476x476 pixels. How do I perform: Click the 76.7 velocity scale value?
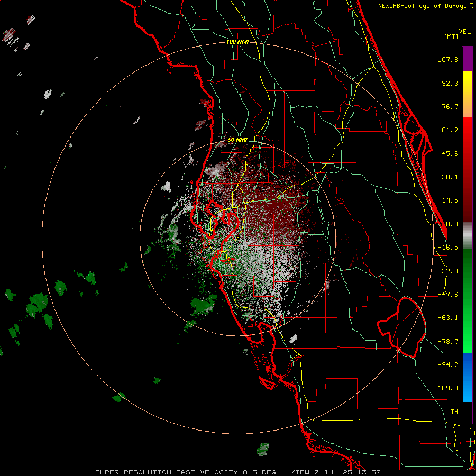[450, 106]
